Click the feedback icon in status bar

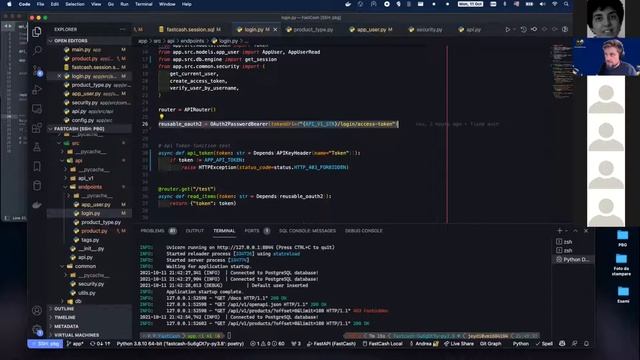tap(574, 344)
